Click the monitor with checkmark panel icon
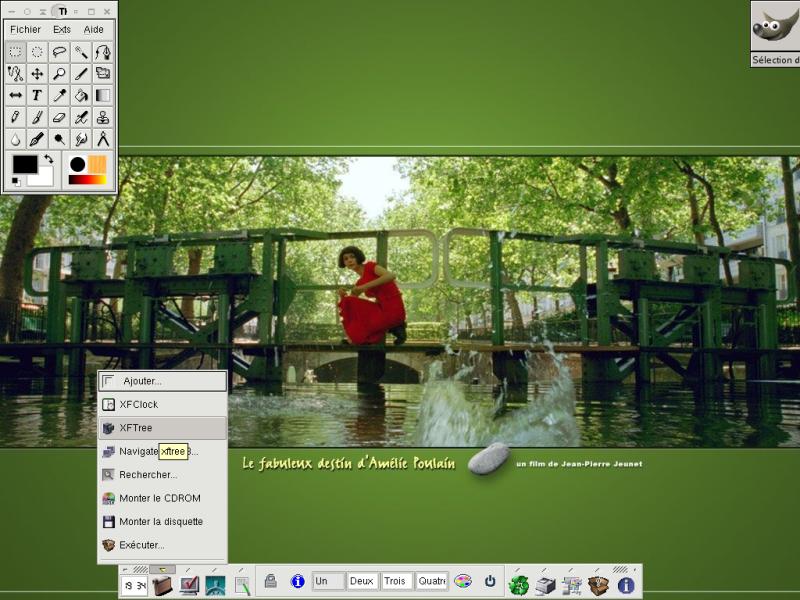800x600 pixels. pos(189,586)
